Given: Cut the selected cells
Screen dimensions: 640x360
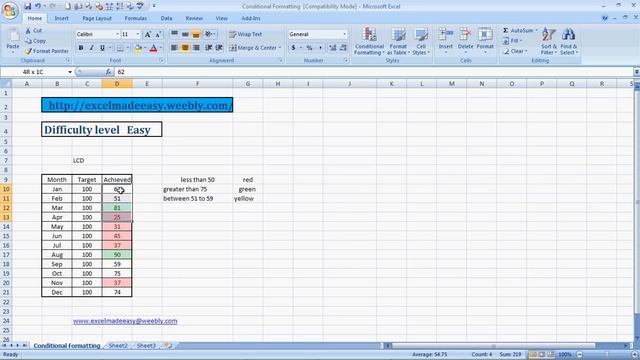Looking at the screenshot, I should (33, 31).
